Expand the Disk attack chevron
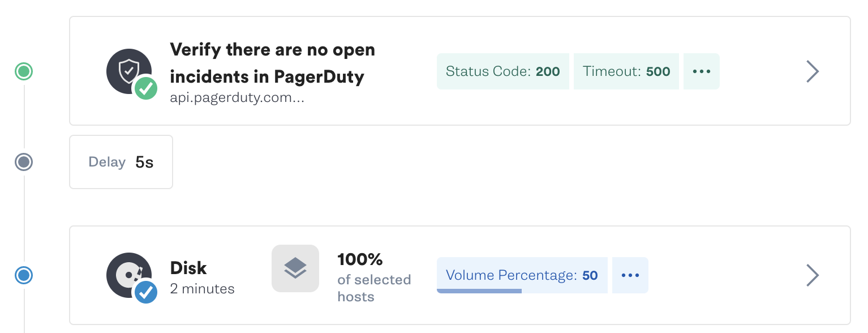This screenshot has width=868, height=333. 813,275
